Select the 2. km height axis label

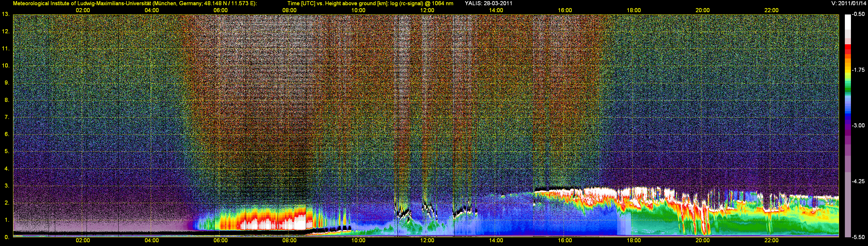tap(7, 203)
